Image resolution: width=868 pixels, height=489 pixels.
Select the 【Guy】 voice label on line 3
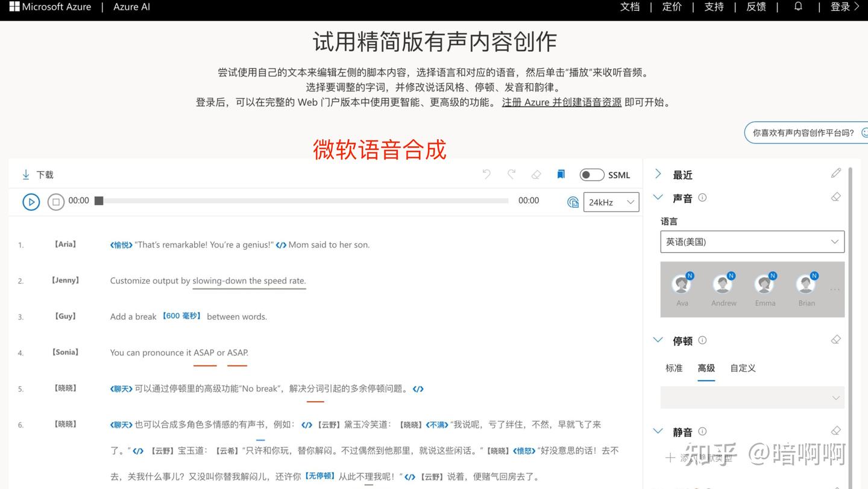pos(65,316)
